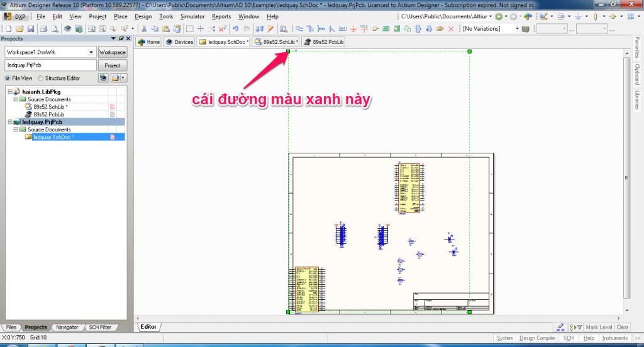
Task: Open the Devices tab
Action: point(179,42)
